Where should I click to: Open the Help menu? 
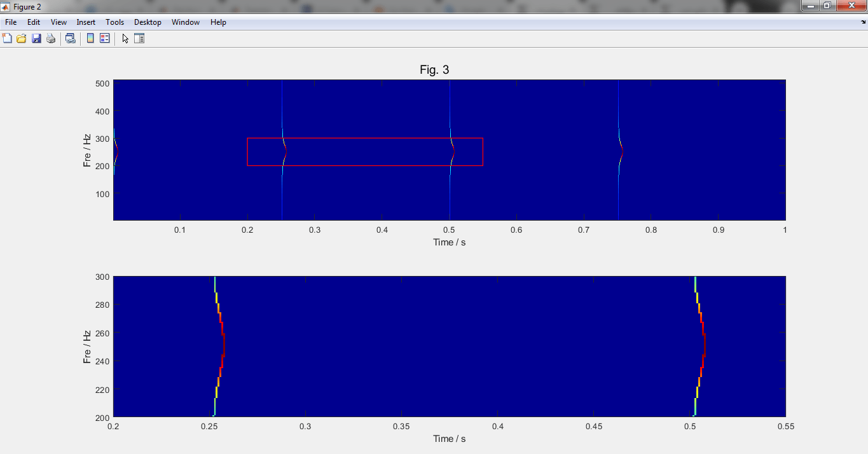(218, 22)
